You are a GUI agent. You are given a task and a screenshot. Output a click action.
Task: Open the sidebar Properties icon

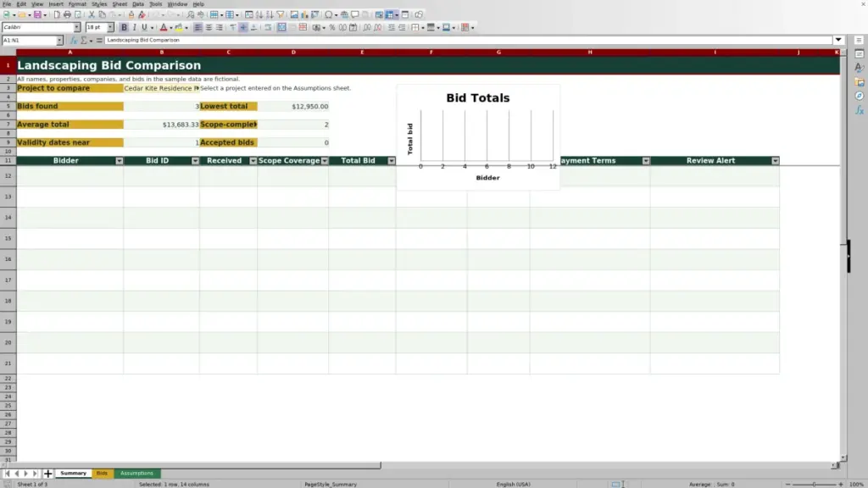pos(860,53)
